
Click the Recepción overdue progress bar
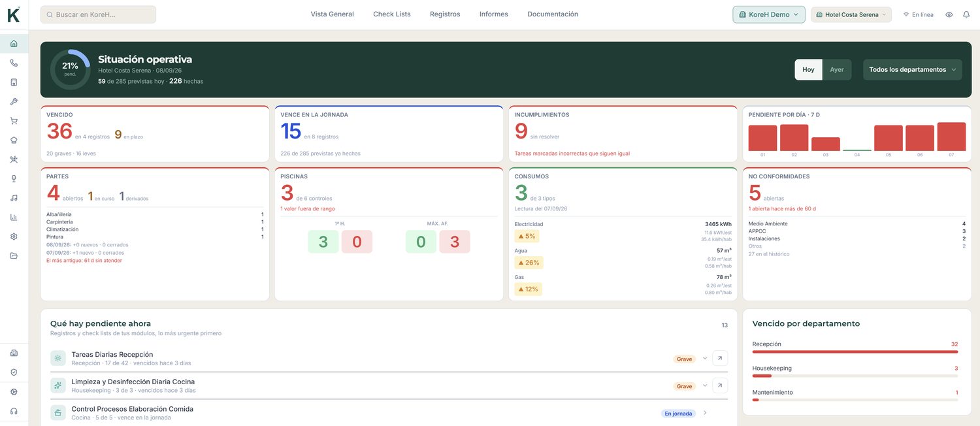(x=855, y=352)
